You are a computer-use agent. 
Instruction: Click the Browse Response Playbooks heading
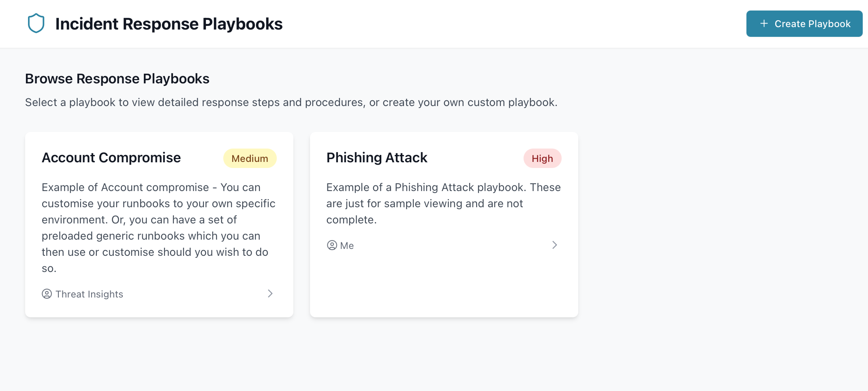(x=117, y=79)
